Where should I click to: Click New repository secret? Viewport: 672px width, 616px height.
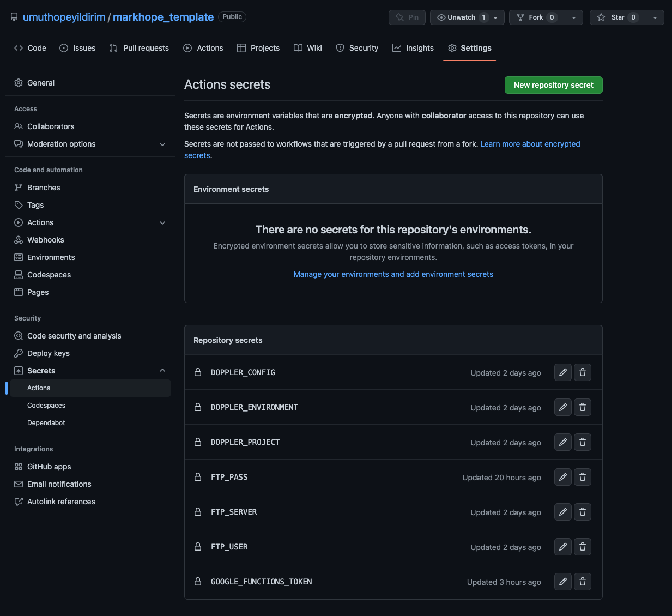click(x=553, y=85)
